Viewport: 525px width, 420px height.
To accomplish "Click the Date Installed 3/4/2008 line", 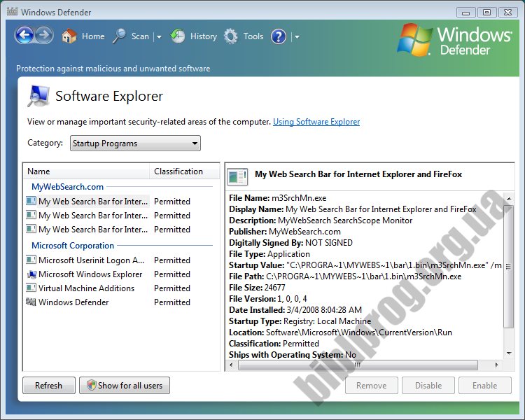I will click(x=295, y=310).
